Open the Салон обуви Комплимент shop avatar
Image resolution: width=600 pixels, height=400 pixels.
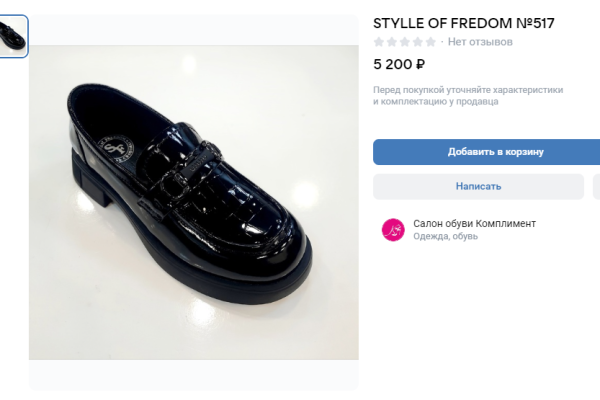(393, 229)
